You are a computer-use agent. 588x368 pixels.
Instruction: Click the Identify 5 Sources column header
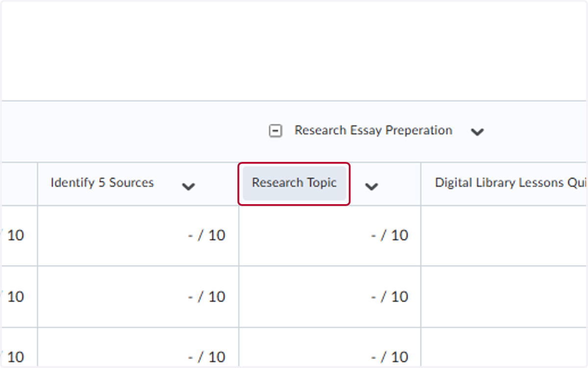(102, 183)
